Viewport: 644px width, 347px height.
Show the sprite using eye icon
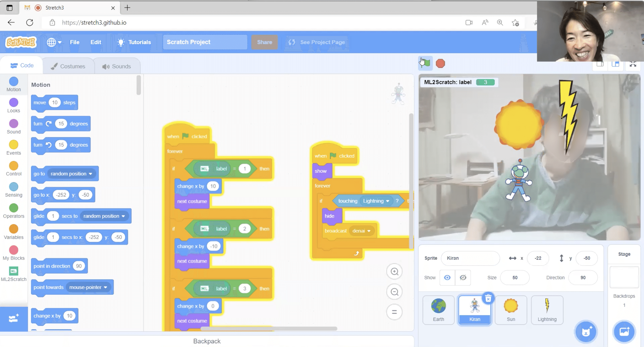coord(447,278)
